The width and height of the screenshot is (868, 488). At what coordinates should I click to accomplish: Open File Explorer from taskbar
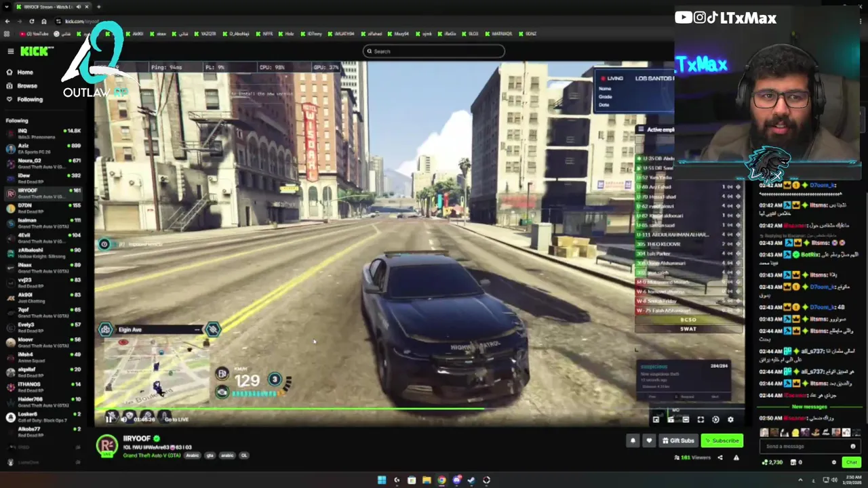click(427, 480)
